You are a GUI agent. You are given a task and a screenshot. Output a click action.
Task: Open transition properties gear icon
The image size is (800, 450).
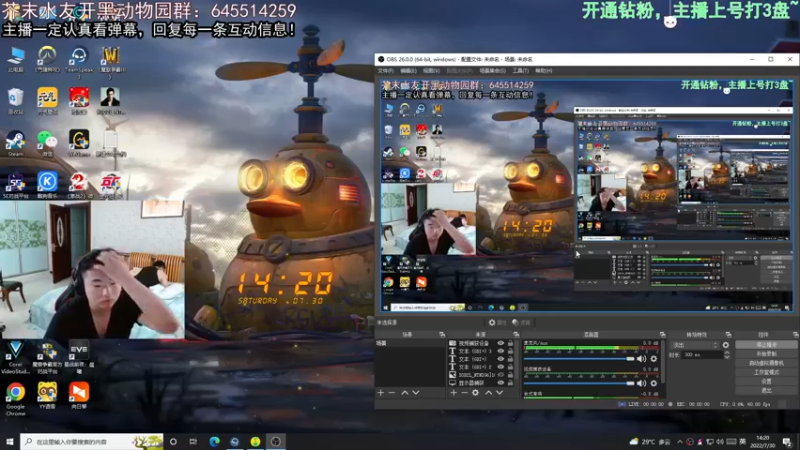(726, 345)
